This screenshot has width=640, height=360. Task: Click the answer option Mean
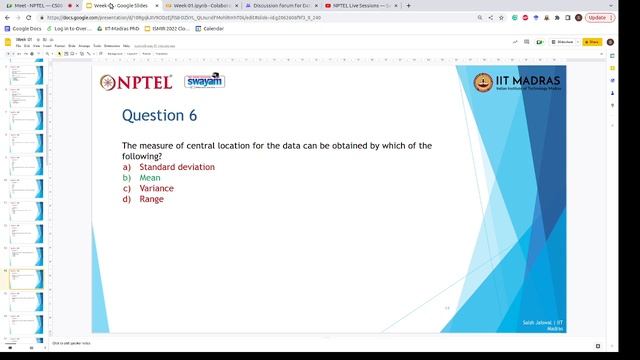[150, 178]
